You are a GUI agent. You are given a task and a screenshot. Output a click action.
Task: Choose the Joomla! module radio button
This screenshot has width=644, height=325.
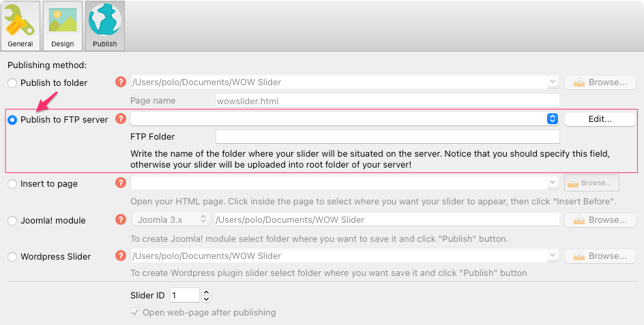pyautogui.click(x=12, y=221)
